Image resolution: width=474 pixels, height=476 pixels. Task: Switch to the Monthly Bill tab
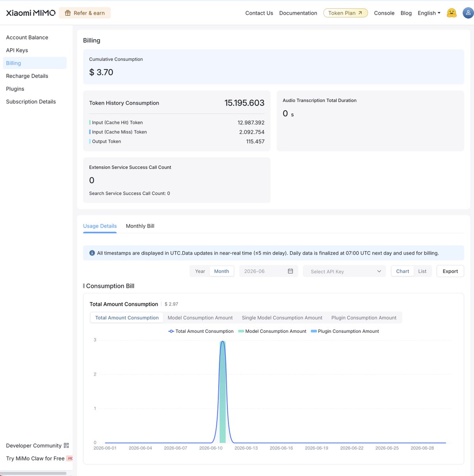tap(140, 226)
